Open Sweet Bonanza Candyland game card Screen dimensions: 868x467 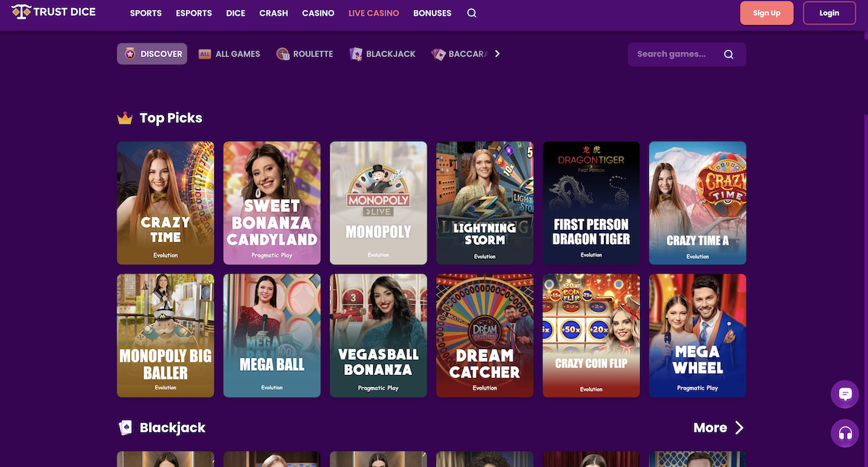click(272, 203)
